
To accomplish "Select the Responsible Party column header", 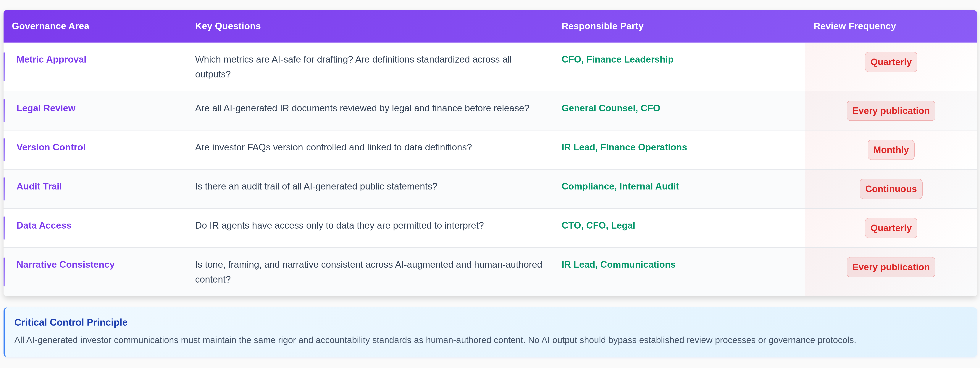I will 602,26.
